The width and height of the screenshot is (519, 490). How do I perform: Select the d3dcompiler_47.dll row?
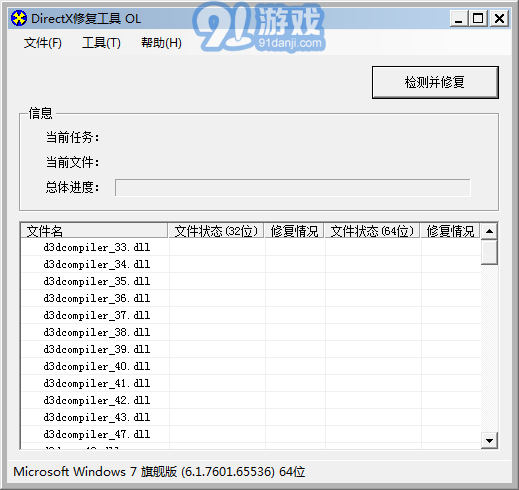coord(251,434)
